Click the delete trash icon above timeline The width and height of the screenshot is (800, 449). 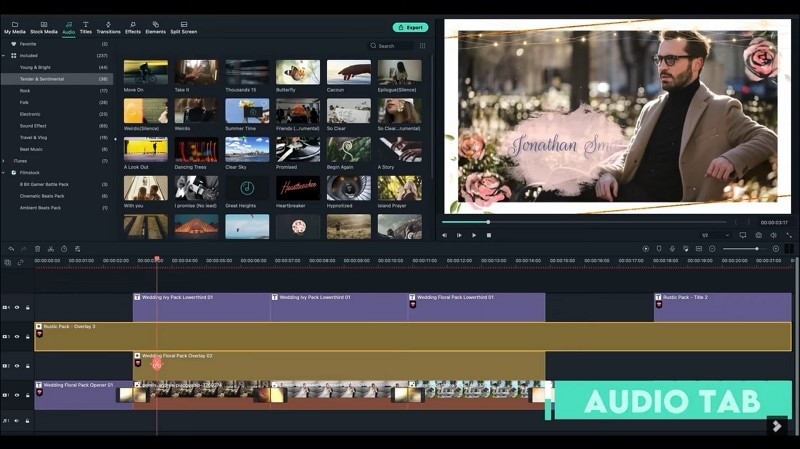tap(37, 249)
